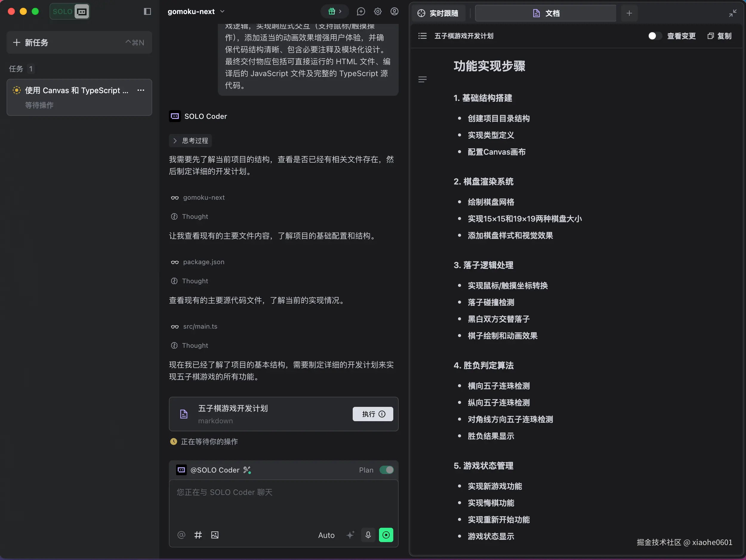The width and height of the screenshot is (746, 560).
Task: Enable the 查看变更 switch
Action: point(654,36)
